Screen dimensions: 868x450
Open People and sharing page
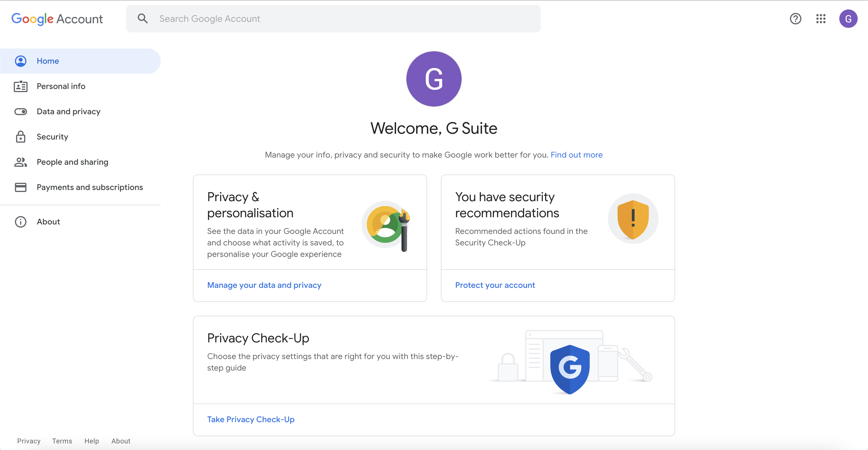[72, 162]
